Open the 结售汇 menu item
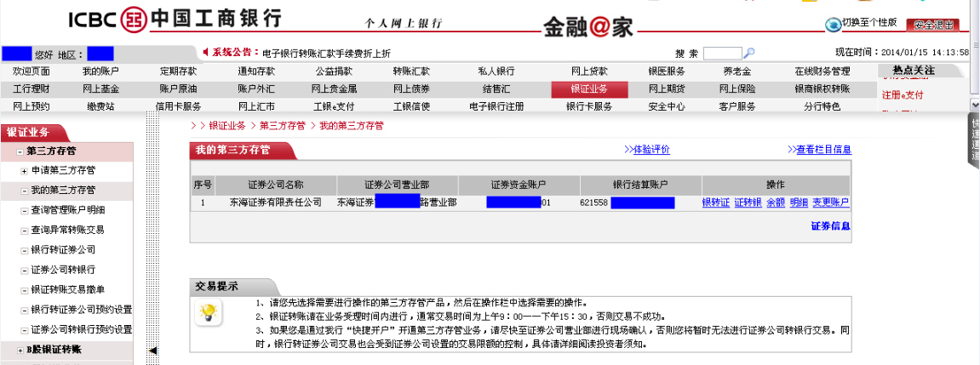The height and width of the screenshot is (365, 980). pos(496,88)
